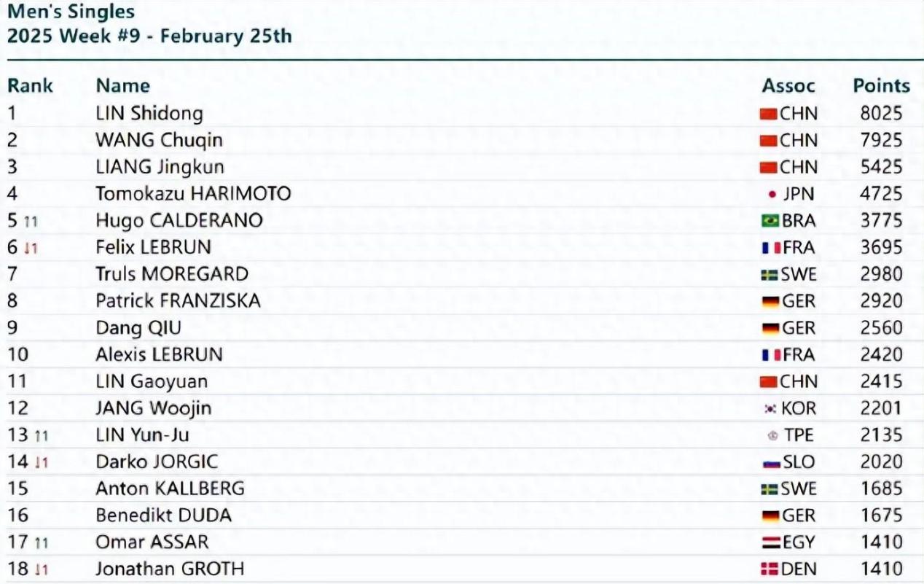Click the Brazil flag next to Hugo CALDERANO

tap(770, 221)
